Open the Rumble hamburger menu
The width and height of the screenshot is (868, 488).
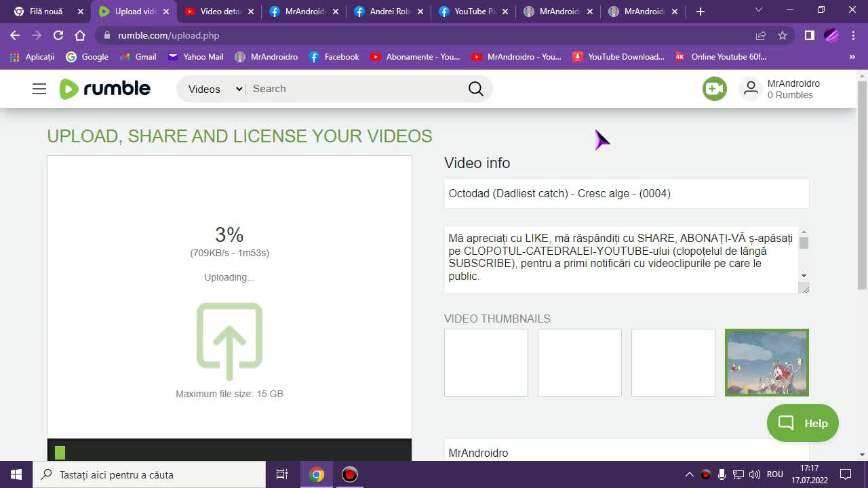point(39,89)
